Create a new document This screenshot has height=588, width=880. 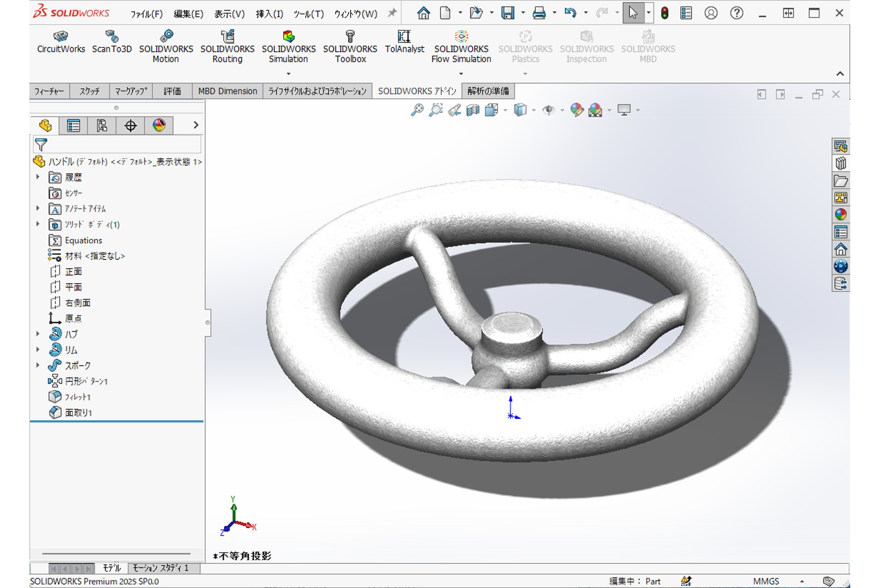[x=445, y=13]
